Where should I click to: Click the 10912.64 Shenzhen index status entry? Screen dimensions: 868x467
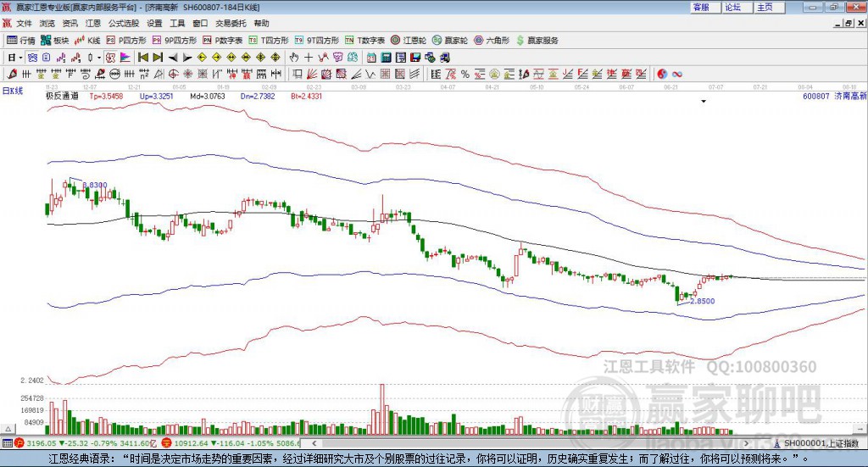(x=231, y=443)
